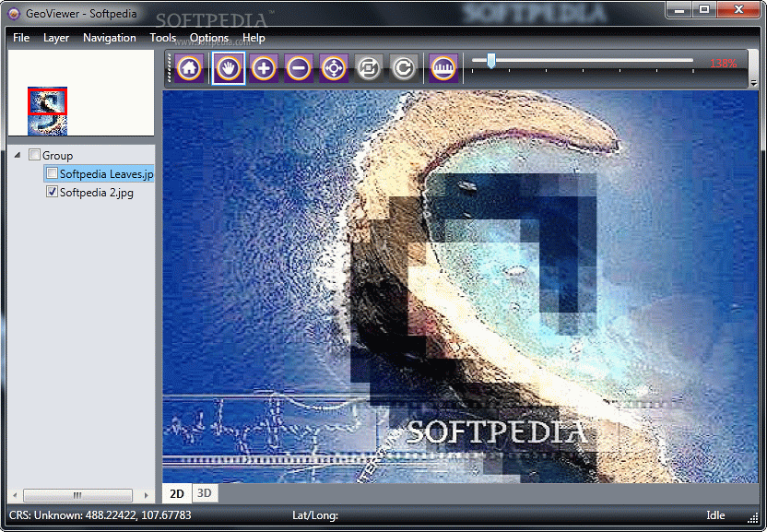
Task: Click the layer panel right scroll arrow
Action: coord(146,495)
